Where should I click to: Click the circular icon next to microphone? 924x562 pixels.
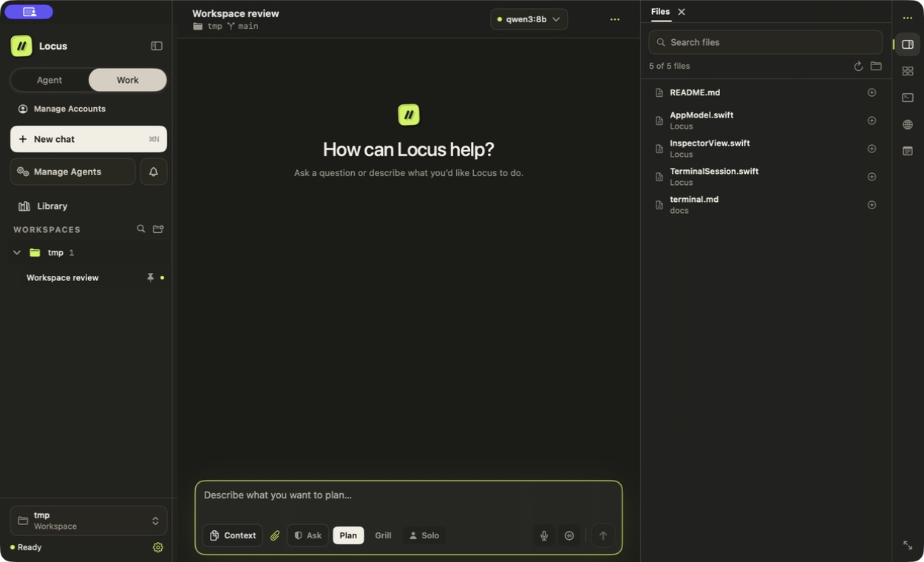(569, 535)
